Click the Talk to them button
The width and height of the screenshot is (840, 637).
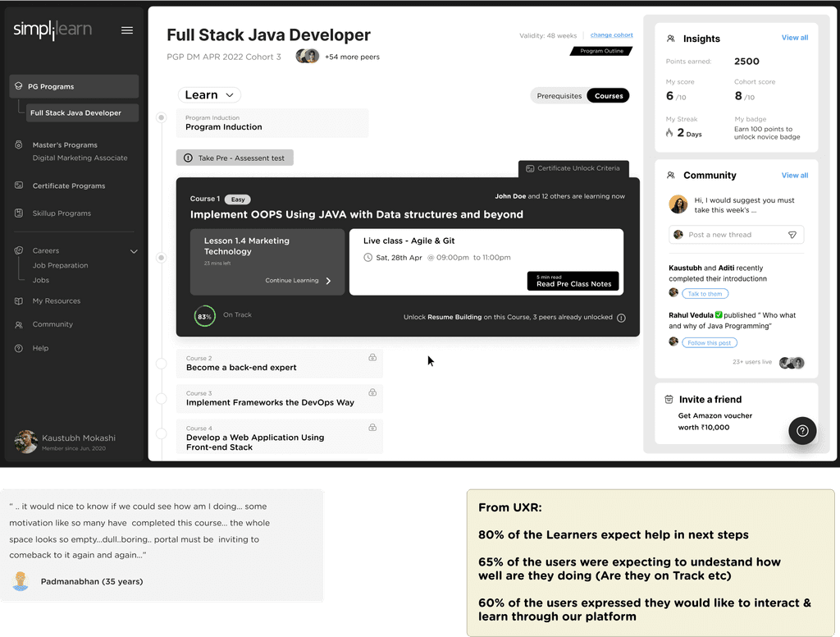705,294
